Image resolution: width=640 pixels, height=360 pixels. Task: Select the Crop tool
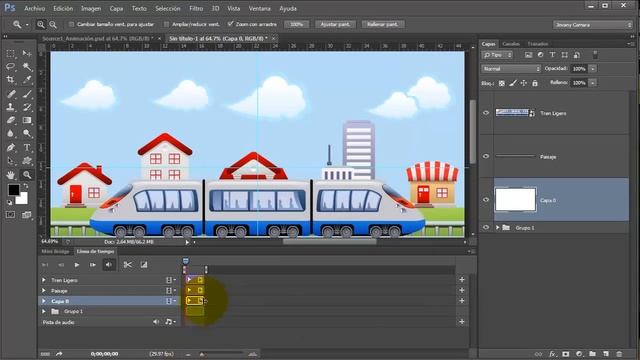pos(11,80)
